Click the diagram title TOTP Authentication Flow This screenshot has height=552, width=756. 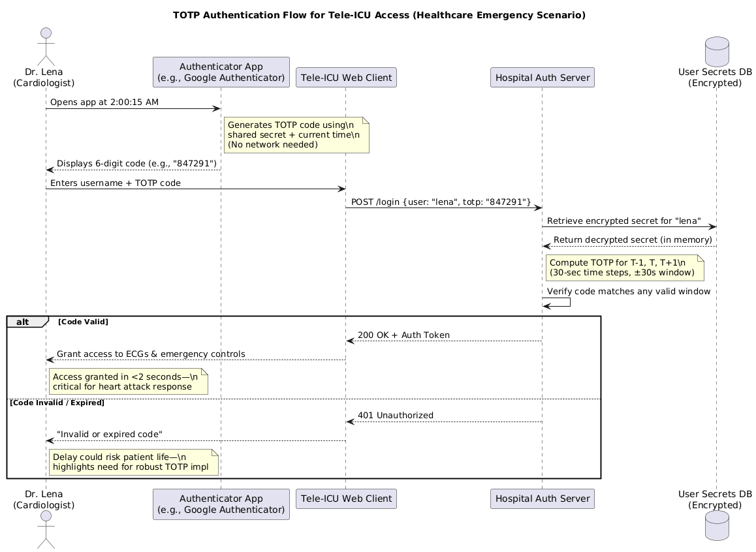pyautogui.click(x=379, y=15)
